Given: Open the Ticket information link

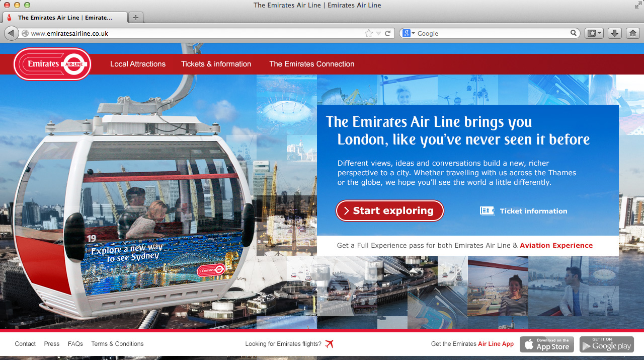Looking at the screenshot, I should pyautogui.click(x=533, y=211).
